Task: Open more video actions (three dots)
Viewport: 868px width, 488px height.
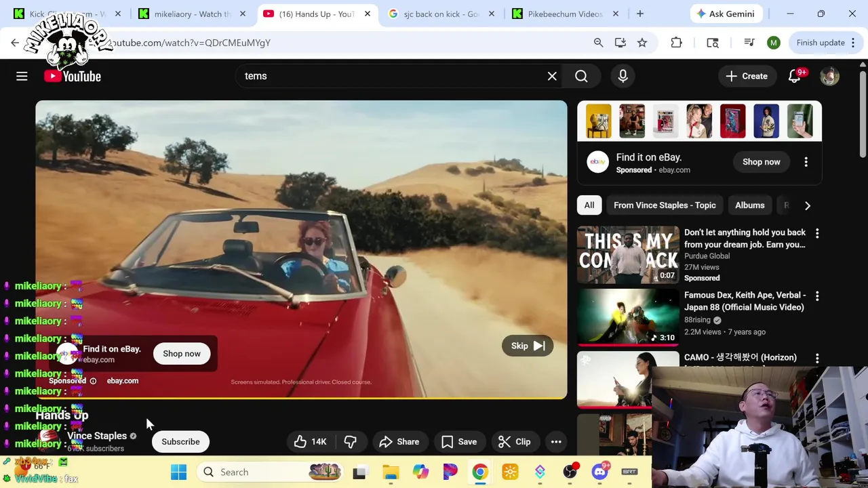Action: click(556, 442)
